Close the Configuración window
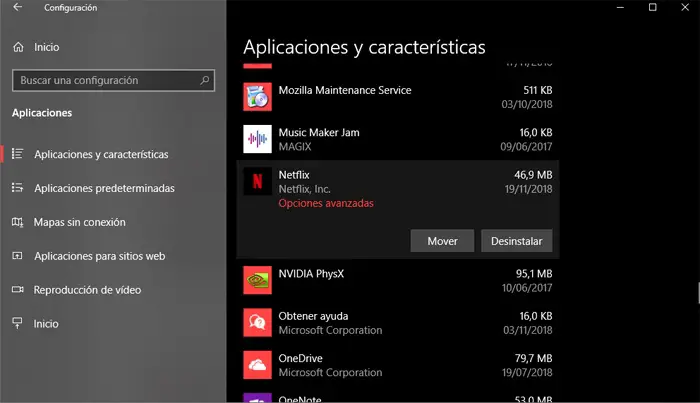700x403 pixels. [685, 8]
